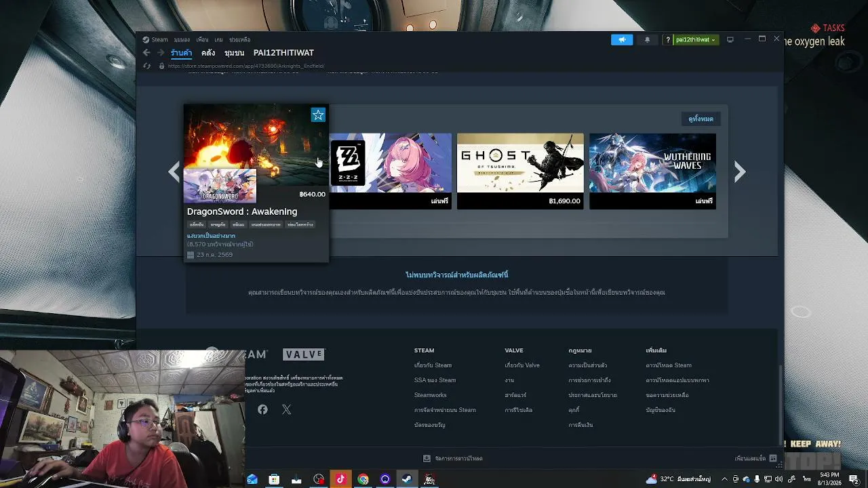Viewport: 868px width, 488px height.
Task: Switch to the ชุมชน (Community) tab
Action: point(234,53)
